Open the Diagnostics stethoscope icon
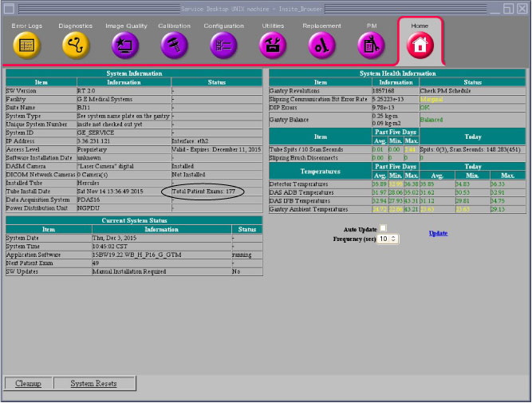Image resolution: width=532 pixels, height=403 pixels. (x=76, y=45)
